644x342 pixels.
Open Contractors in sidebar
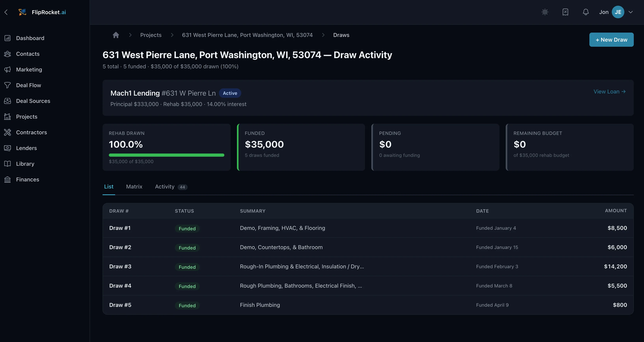(31, 132)
